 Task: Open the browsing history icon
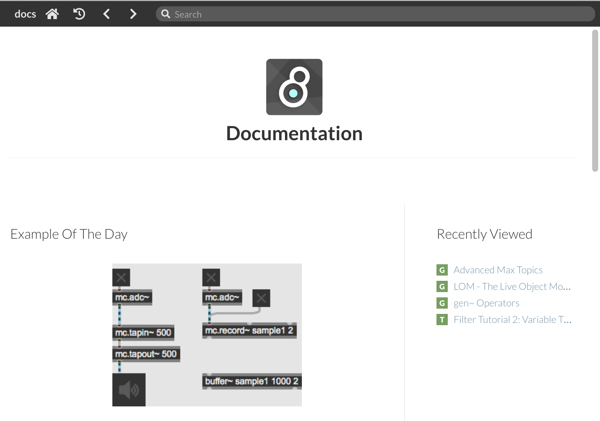pyautogui.click(x=79, y=14)
